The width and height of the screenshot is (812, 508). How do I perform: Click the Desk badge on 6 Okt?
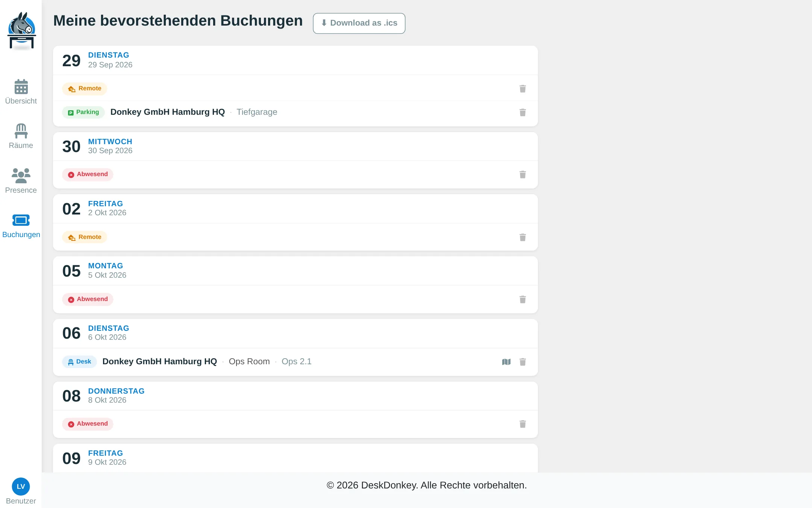click(x=79, y=362)
